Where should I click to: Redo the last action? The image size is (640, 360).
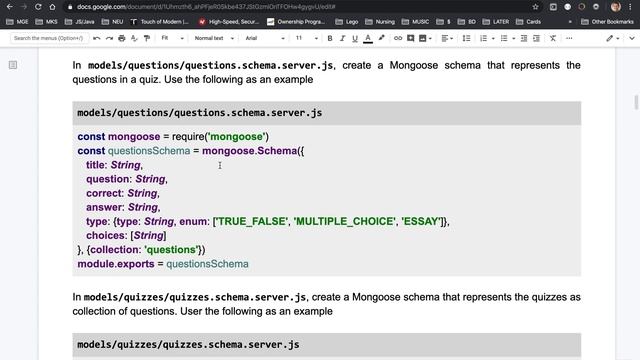pyautogui.click(x=109, y=38)
